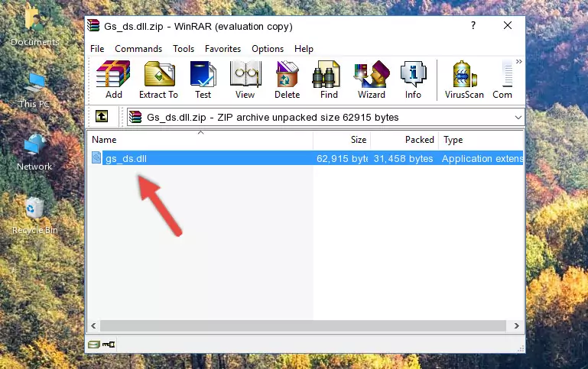Sort by Type column header
The width and height of the screenshot is (588, 369).
[x=481, y=140]
